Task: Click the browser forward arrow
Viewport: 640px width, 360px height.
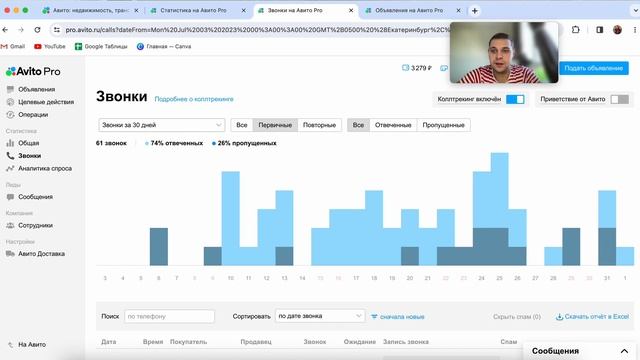Action: (21, 30)
